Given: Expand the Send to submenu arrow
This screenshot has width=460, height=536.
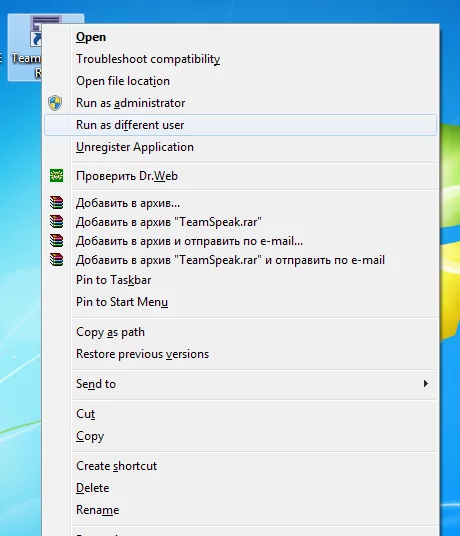Looking at the screenshot, I should [x=425, y=384].
